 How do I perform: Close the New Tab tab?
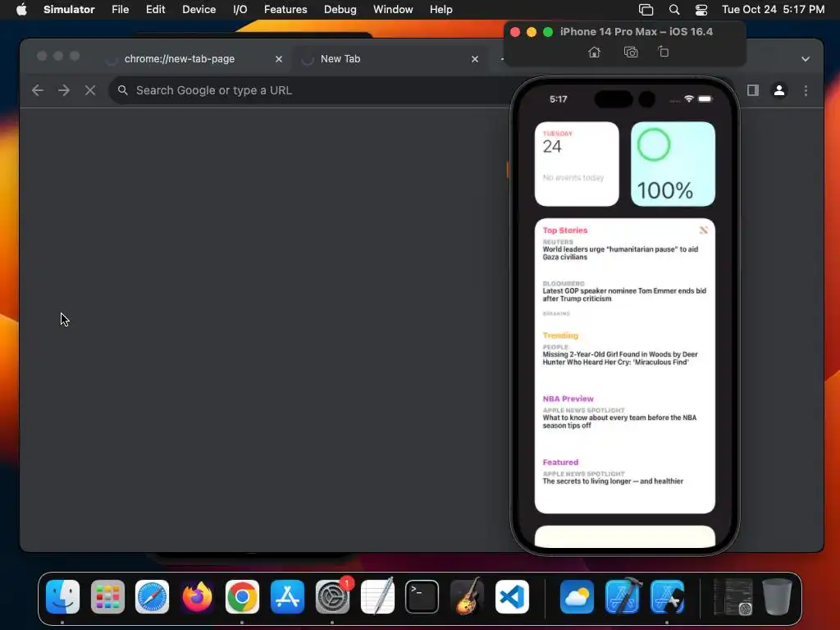[x=475, y=59]
